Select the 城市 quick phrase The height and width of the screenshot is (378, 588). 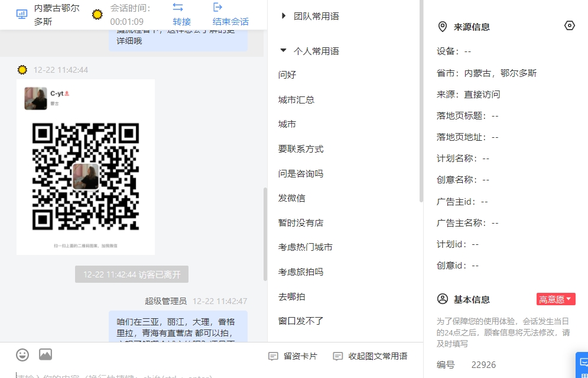click(287, 124)
